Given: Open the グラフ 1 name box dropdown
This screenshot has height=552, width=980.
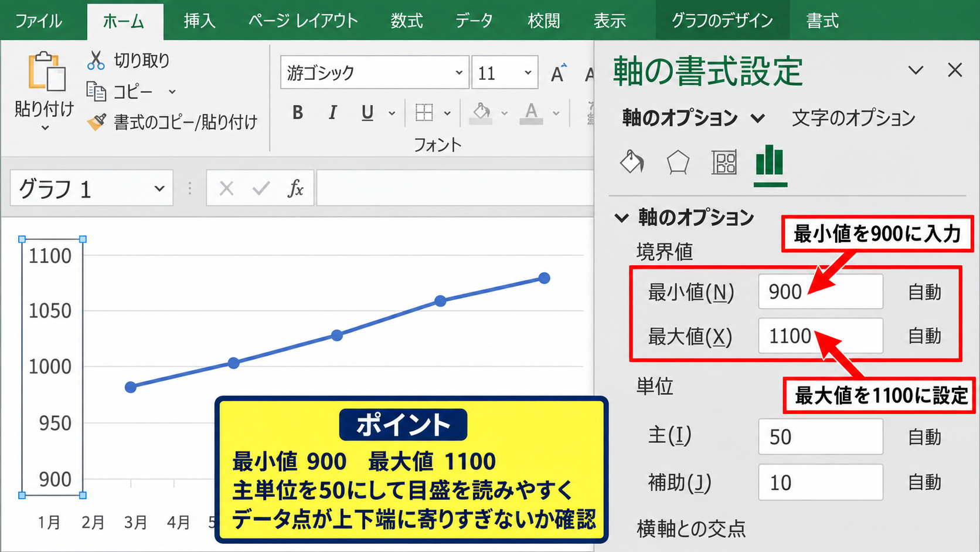Looking at the screenshot, I should point(159,188).
